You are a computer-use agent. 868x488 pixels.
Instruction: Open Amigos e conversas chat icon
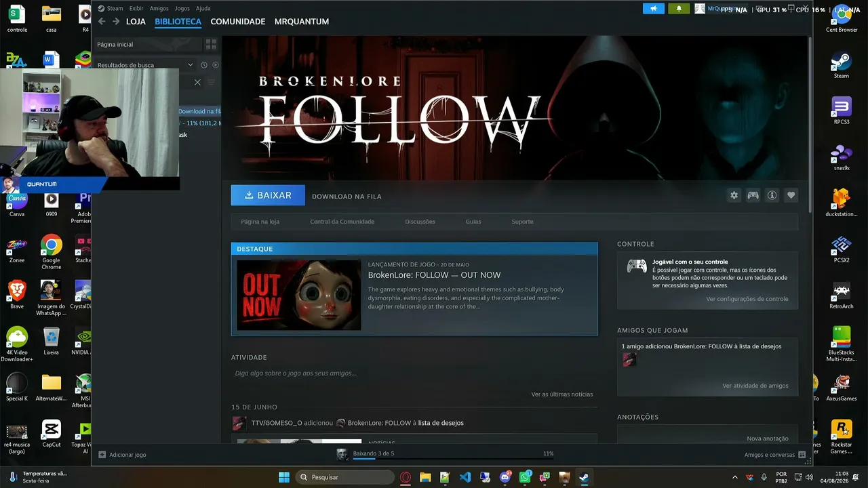(802, 455)
